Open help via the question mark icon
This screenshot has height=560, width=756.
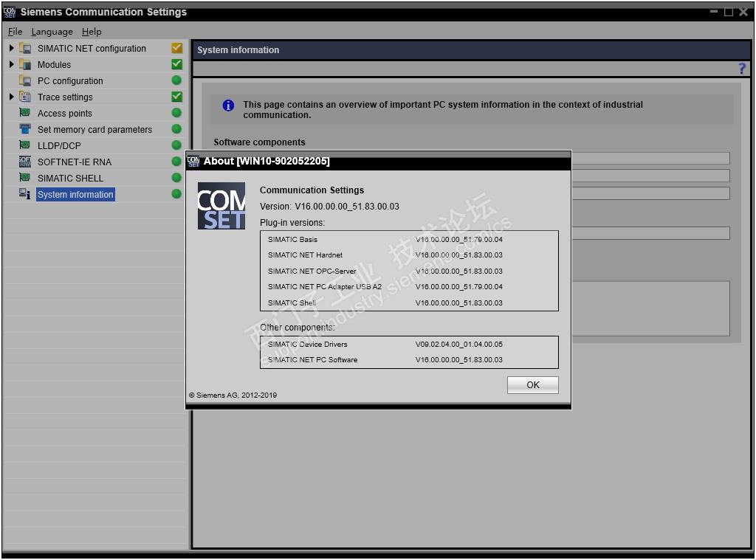(742, 69)
